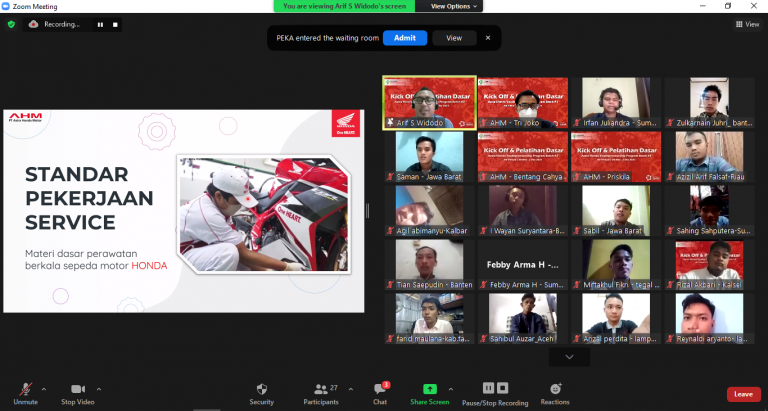Stop recording using top-left indicator stop button
The width and height of the screenshot is (768, 411).
(x=114, y=24)
